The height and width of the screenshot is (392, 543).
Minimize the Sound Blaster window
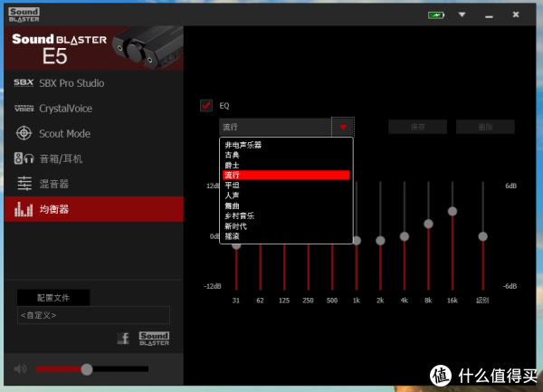pyautogui.click(x=489, y=16)
